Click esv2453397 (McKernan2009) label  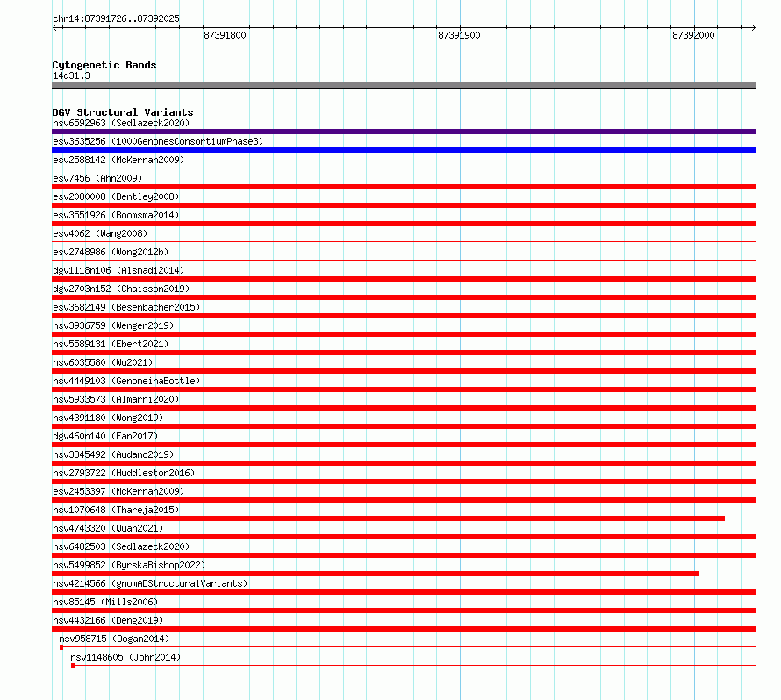[x=118, y=491]
